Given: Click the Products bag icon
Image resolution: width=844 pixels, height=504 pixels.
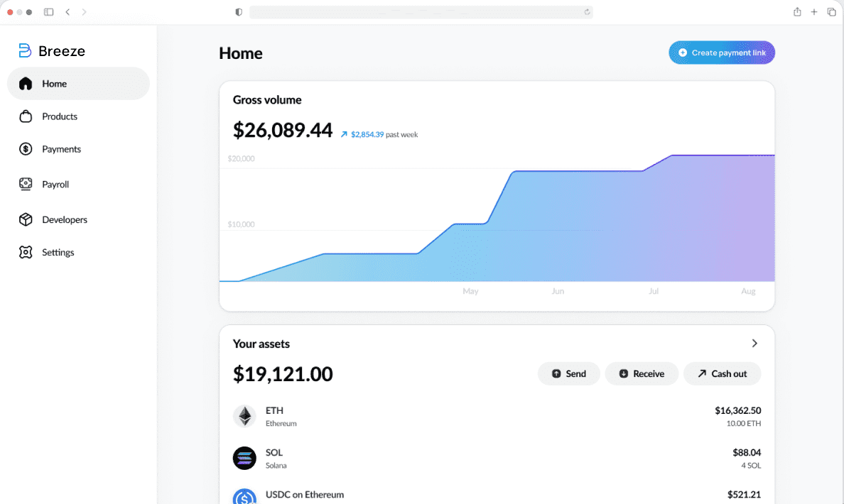Looking at the screenshot, I should click(x=26, y=116).
